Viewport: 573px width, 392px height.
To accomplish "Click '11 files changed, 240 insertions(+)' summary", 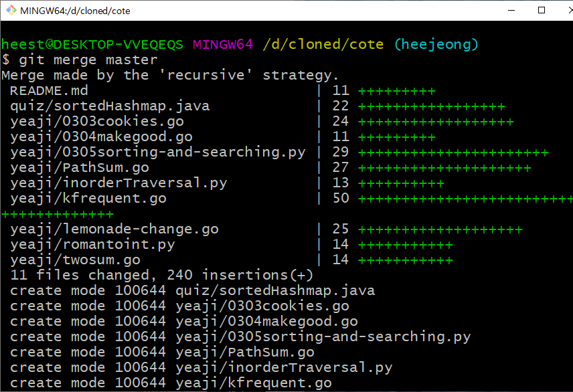I will (161, 275).
